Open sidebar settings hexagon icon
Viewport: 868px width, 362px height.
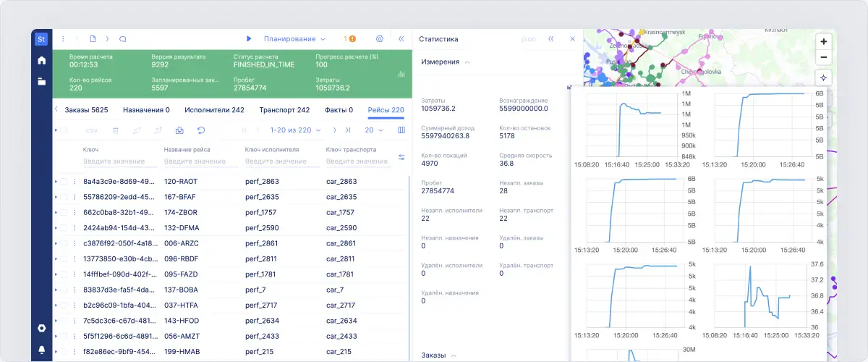[42, 328]
